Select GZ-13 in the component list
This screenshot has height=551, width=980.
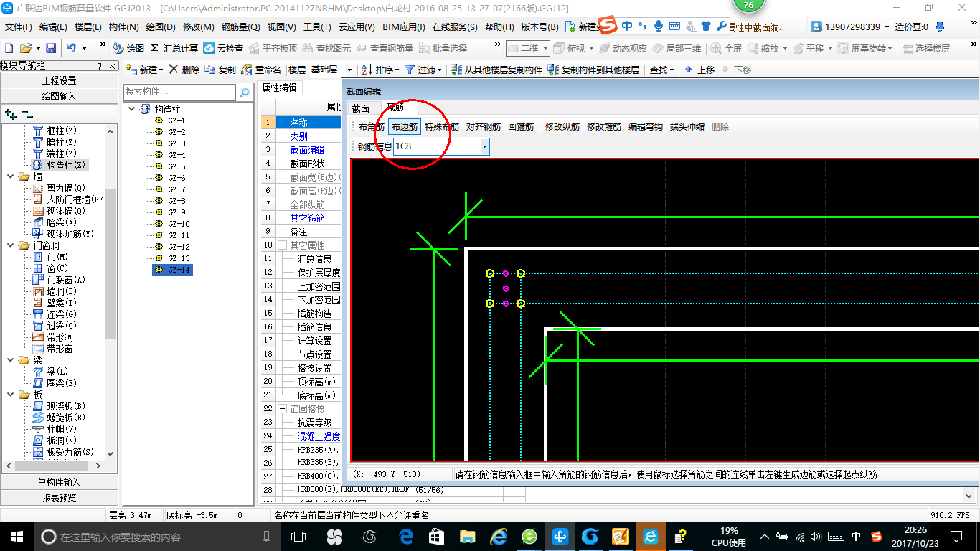pyautogui.click(x=179, y=258)
